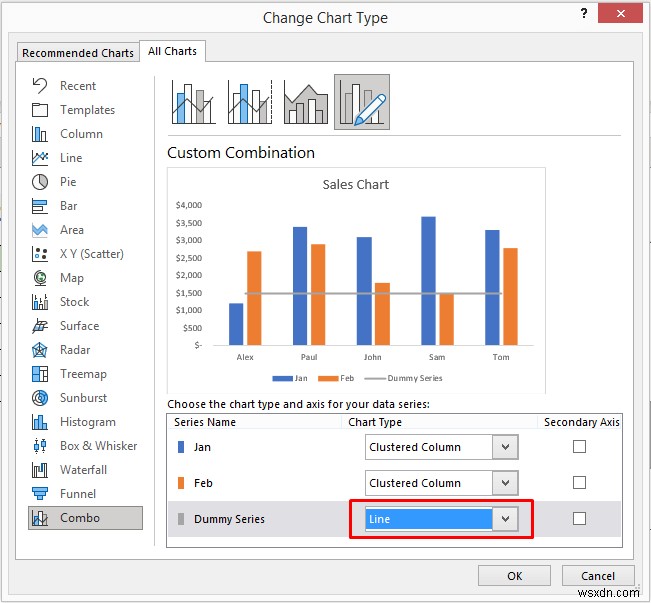Click the Treemap label in category list
The height and width of the screenshot is (603, 651).
click(x=83, y=374)
